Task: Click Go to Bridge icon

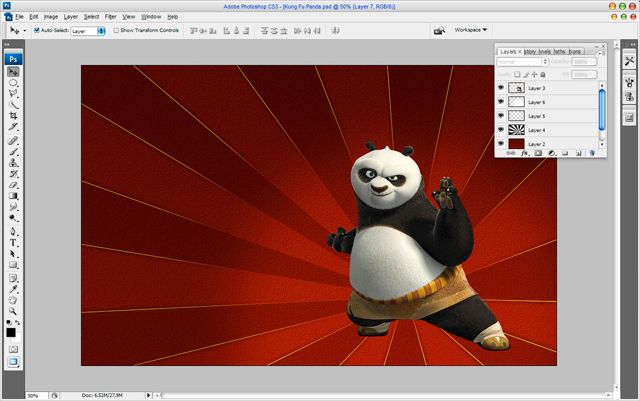Action: (439, 31)
